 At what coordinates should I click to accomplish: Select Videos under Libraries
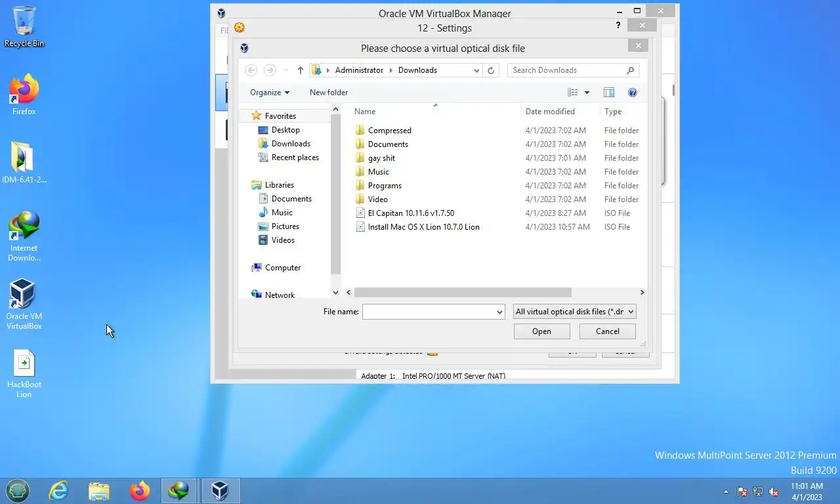(x=283, y=240)
